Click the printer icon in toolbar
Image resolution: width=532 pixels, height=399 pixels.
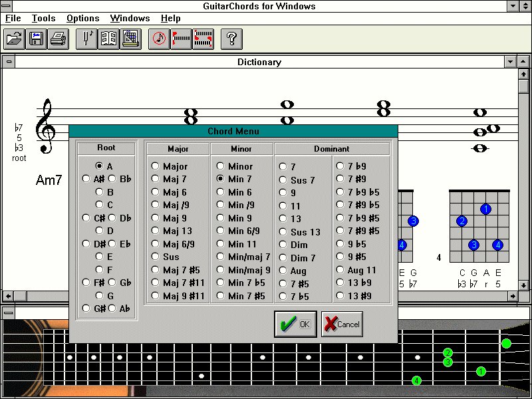pos(59,39)
